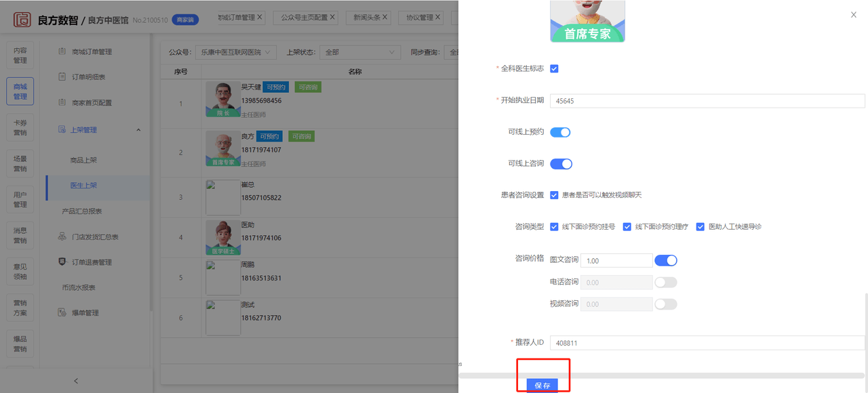The image size is (868, 393).
Task: Close the drawer with the X icon
Action: pyautogui.click(x=854, y=14)
